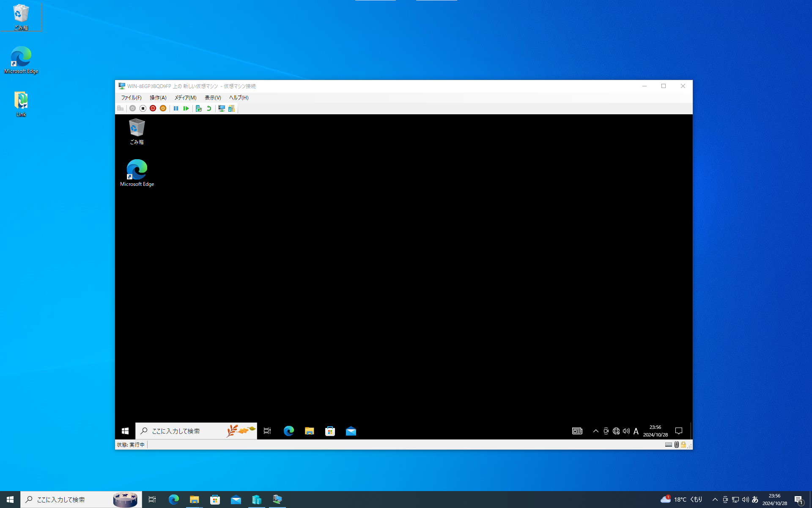Toggle the host Japanese IME あ indicator
This screenshot has width=812, height=508.
756,500
